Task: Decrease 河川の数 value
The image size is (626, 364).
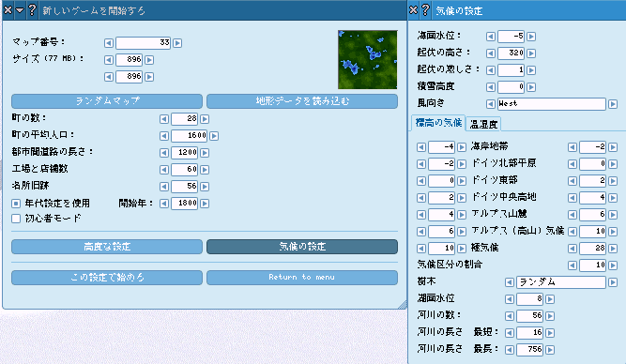Action: (510, 316)
